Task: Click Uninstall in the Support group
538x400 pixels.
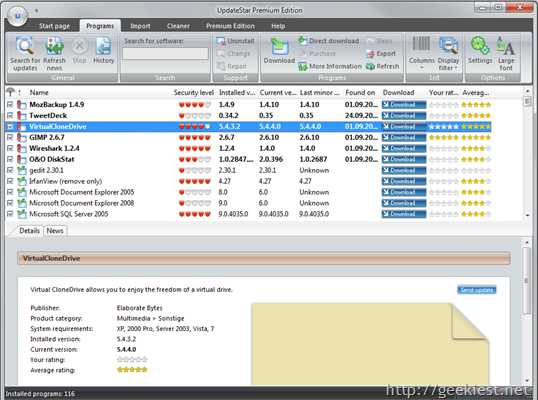Action: coord(235,41)
